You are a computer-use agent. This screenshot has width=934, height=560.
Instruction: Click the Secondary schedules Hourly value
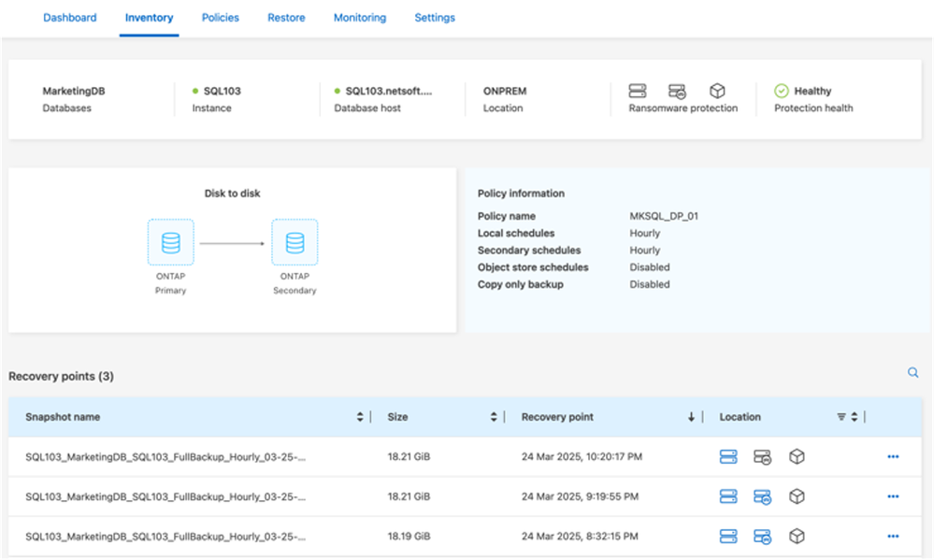point(645,251)
